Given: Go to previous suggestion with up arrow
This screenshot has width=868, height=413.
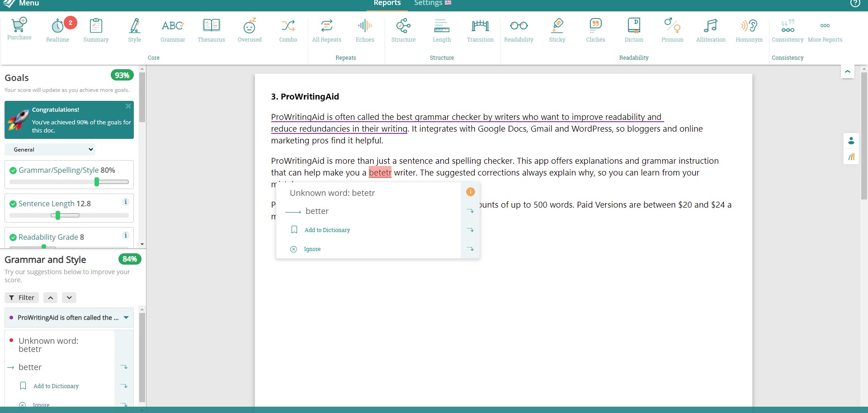Looking at the screenshot, I should (51, 298).
